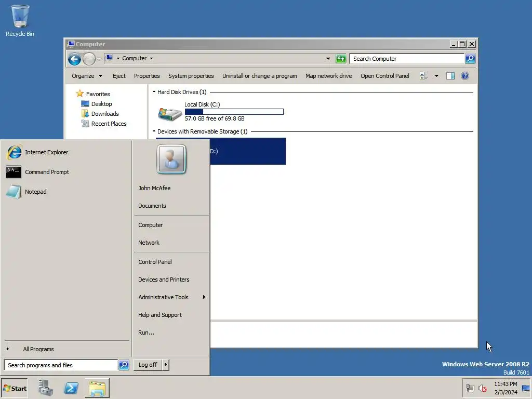Image resolution: width=532 pixels, height=399 pixels.
Task: Collapse Devices with Removable Storage group
Action: tap(154, 131)
